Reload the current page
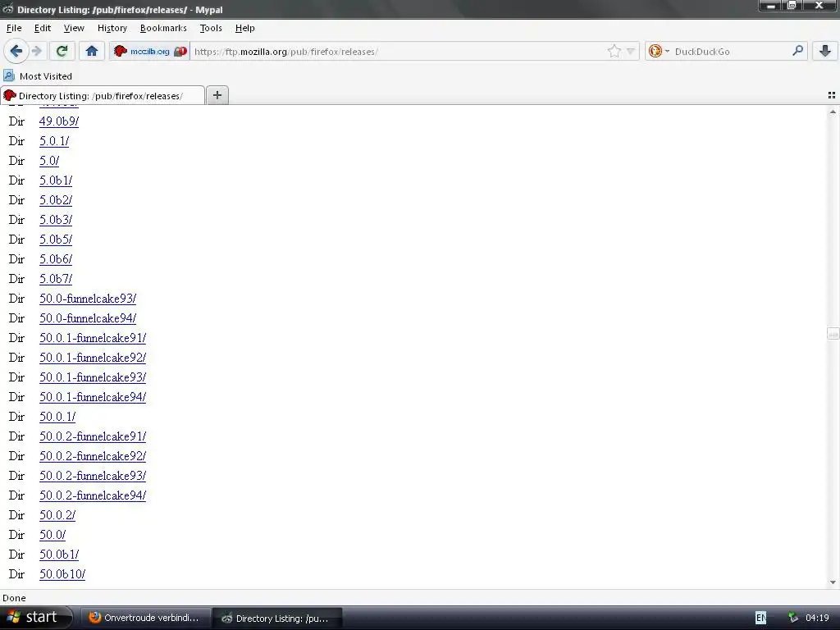Screen dimensions: 840x630 (x=62, y=51)
